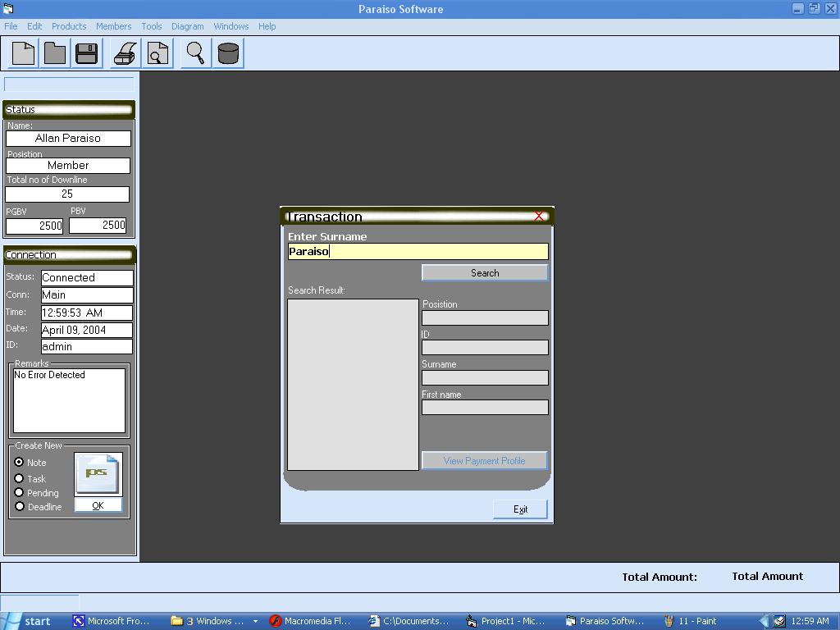Click the Open folder toolbar icon

click(55, 53)
